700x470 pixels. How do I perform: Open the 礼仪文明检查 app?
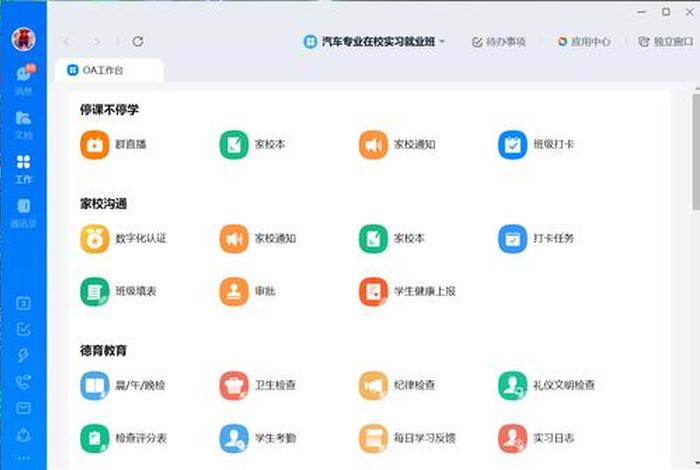(512, 385)
